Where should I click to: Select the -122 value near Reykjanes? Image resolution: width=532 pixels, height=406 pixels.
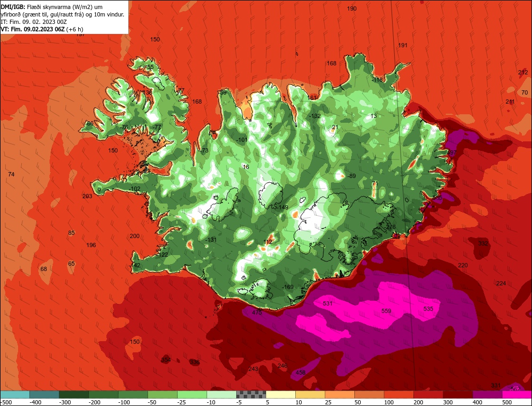[x=162, y=255]
